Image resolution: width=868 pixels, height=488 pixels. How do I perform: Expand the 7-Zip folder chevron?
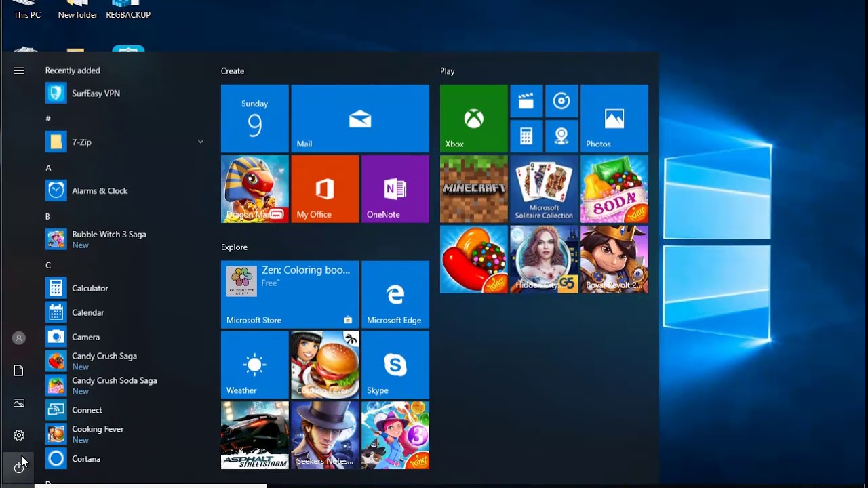(x=201, y=142)
